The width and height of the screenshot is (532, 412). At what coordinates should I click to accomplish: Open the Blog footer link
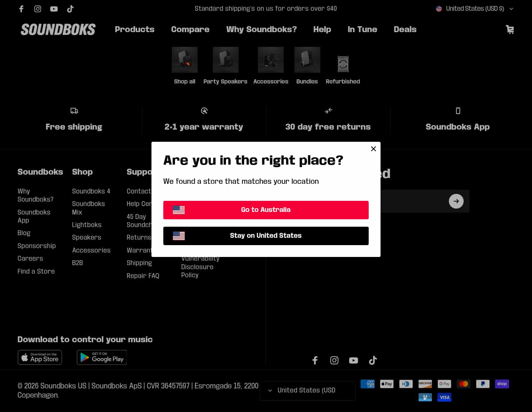tap(24, 233)
